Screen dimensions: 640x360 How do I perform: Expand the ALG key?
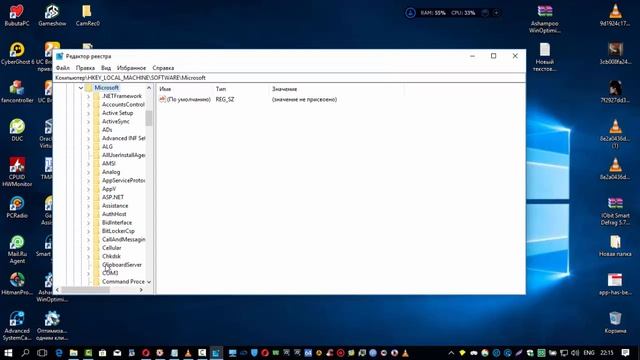tap(89, 147)
